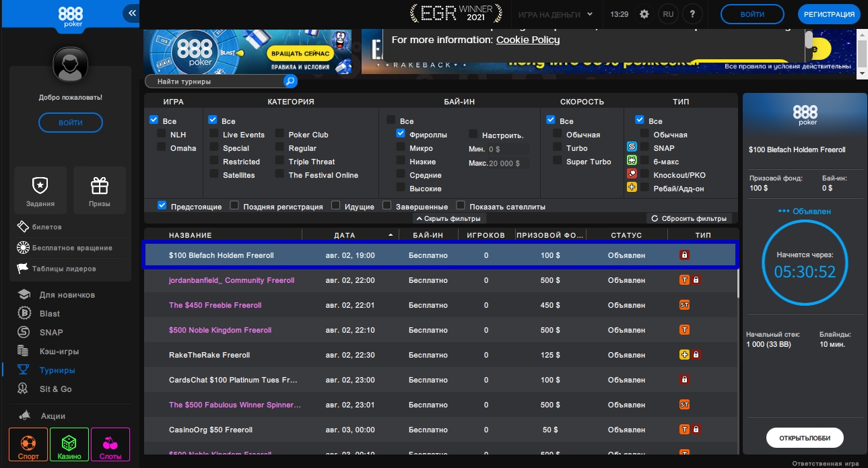Click the sidebar ВОЙТИ button

pyautogui.click(x=71, y=123)
